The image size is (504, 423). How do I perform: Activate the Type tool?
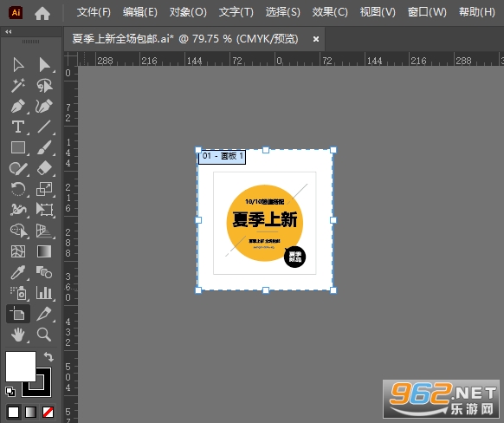[x=18, y=127]
